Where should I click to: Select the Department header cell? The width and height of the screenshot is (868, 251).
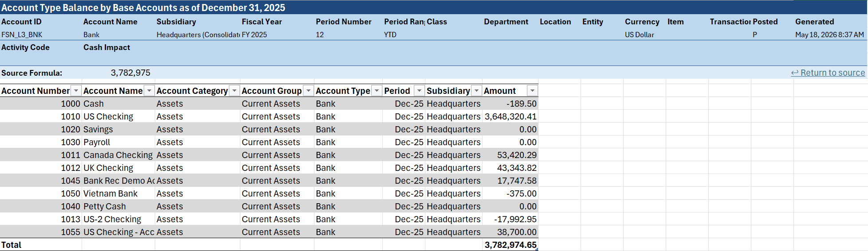coord(510,22)
